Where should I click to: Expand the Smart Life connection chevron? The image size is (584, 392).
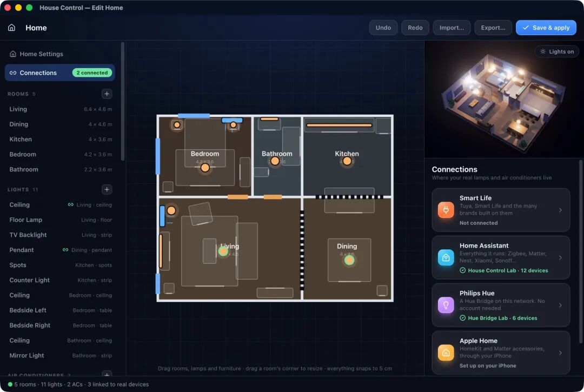point(560,210)
